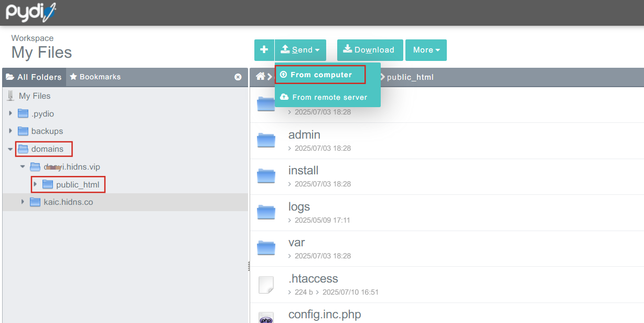Choose From computer upload option
The width and height of the screenshot is (644, 323).
(320, 75)
